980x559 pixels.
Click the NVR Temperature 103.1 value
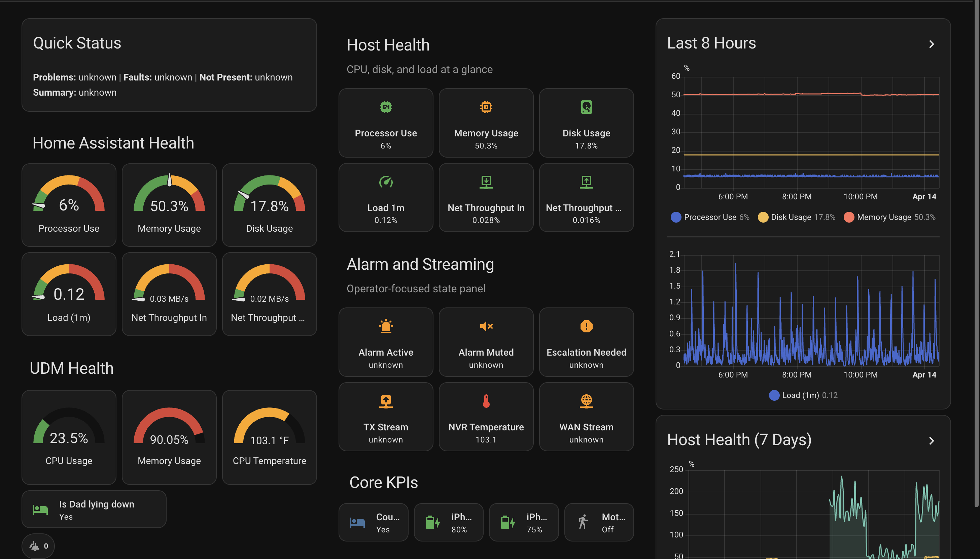[x=486, y=439]
